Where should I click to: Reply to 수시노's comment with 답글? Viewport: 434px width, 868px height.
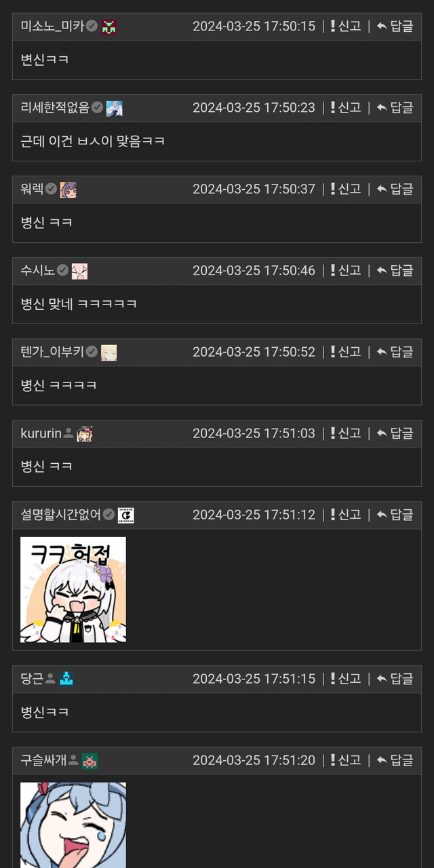pos(395,271)
